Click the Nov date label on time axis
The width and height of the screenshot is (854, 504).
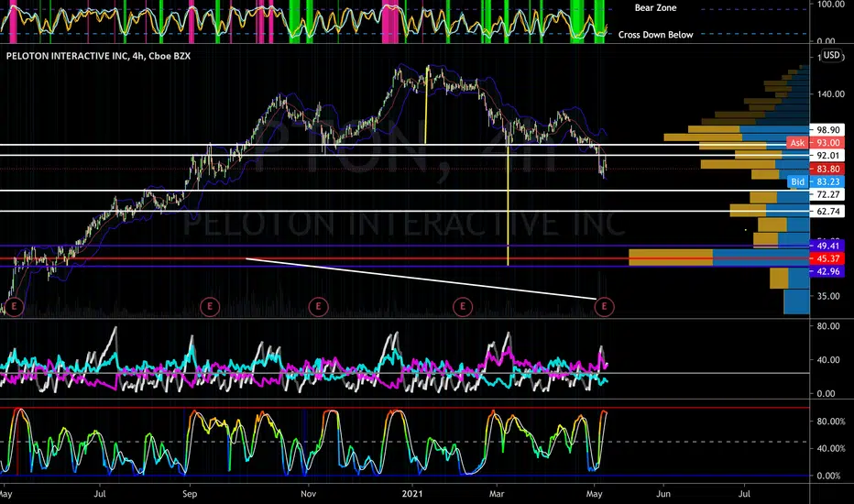click(x=308, y=494)
